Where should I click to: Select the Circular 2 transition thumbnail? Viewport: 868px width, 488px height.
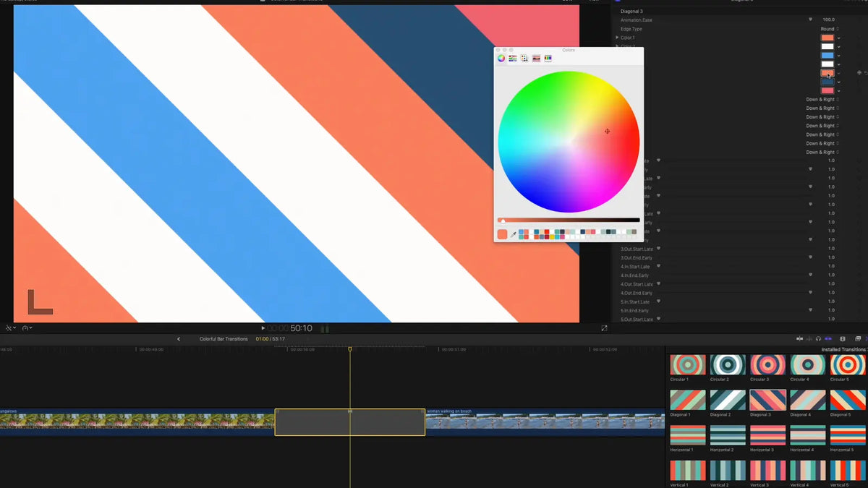coord(728,364)
